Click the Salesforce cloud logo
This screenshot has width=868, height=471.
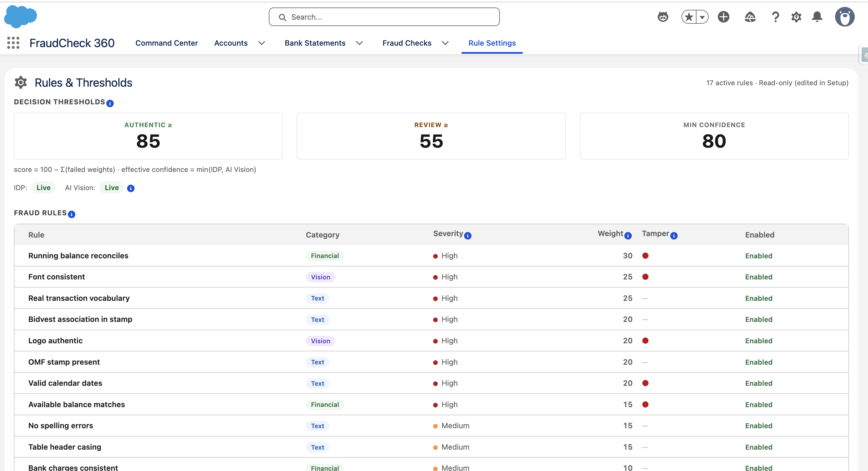[x=21, y=16]
